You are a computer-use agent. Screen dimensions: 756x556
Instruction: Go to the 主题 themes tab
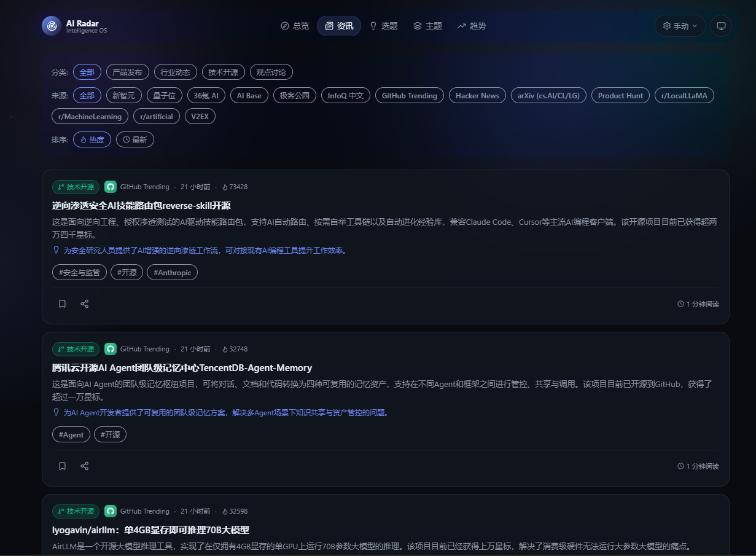click(427, 26)
